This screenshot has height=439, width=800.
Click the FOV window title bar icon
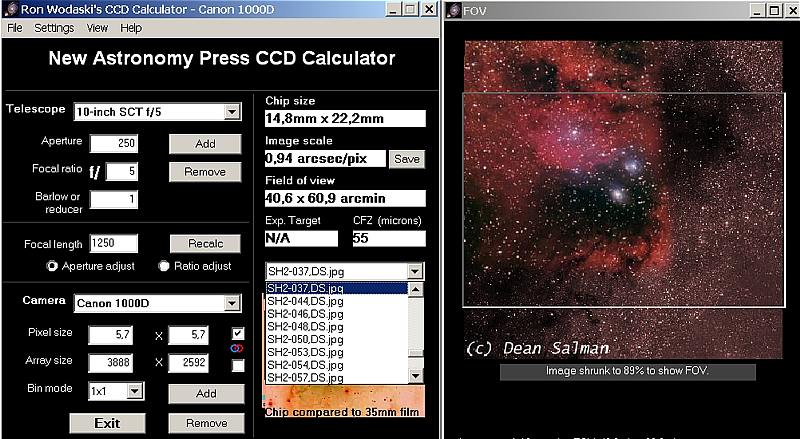pos(453,10)
